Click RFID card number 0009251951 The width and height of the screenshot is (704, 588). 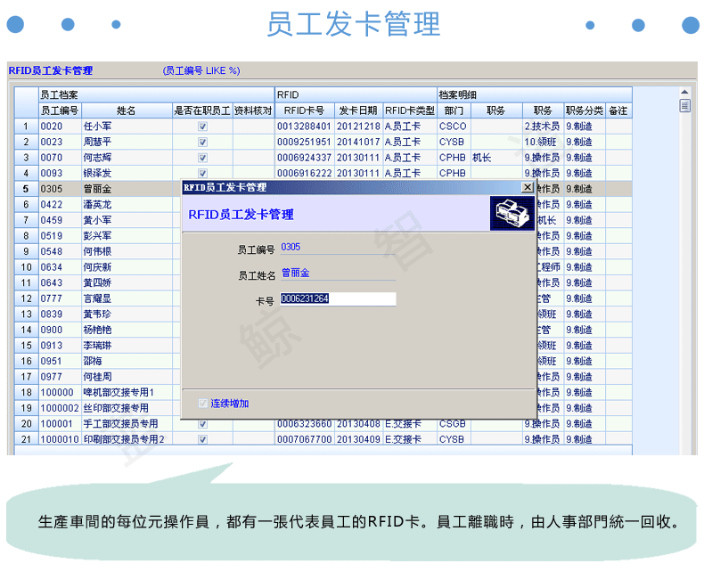[305, 143]
